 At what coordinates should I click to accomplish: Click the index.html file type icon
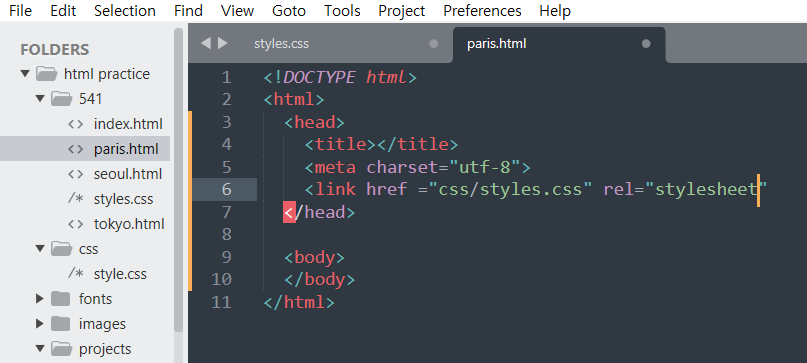[x=75, y=124]
